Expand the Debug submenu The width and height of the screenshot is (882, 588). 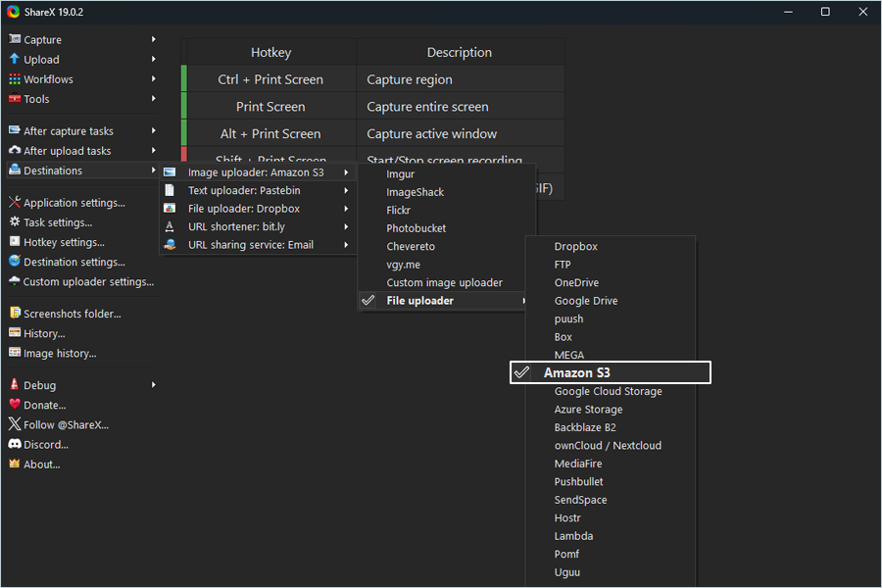[x=40, y=385]
